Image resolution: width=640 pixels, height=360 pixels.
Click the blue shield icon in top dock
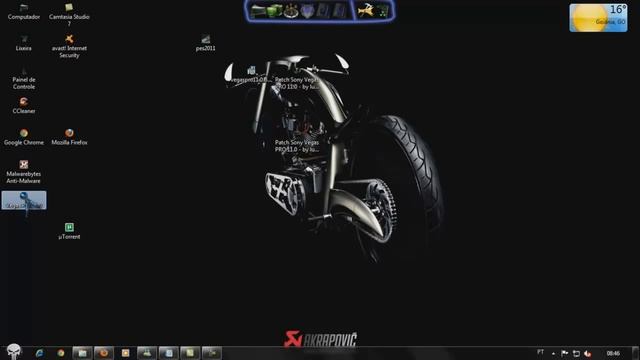point(307,11)
